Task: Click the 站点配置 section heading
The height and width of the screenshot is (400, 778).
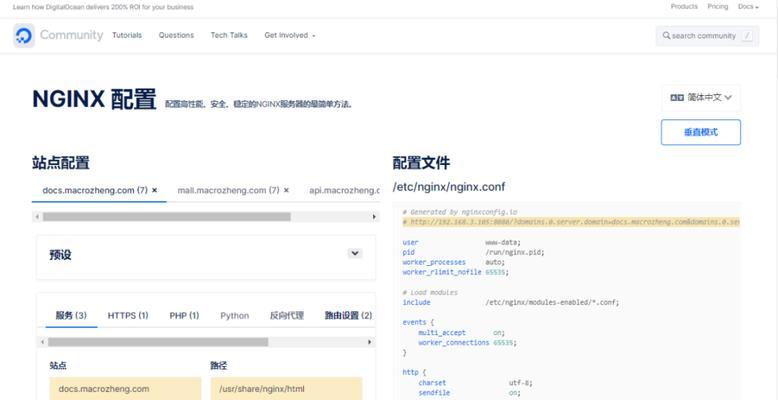Action: point(61,163)
